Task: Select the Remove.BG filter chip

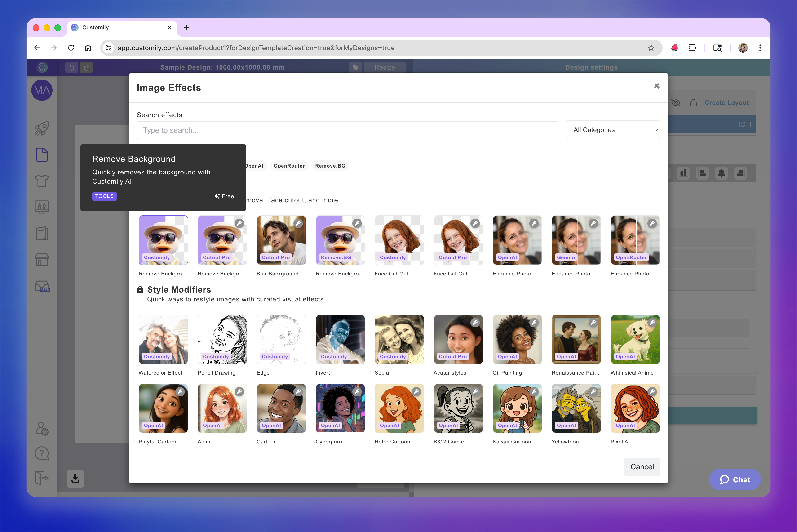Action: (330, 166)
